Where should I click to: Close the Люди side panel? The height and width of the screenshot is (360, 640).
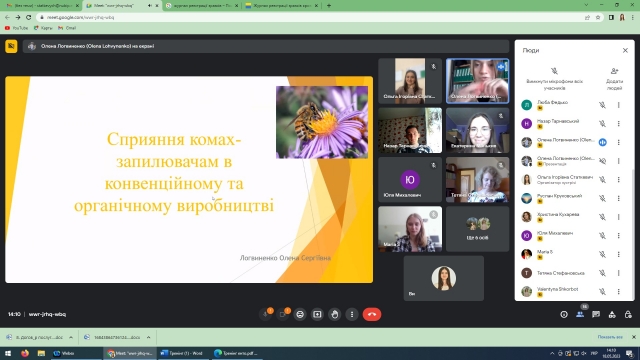point(625,50)
